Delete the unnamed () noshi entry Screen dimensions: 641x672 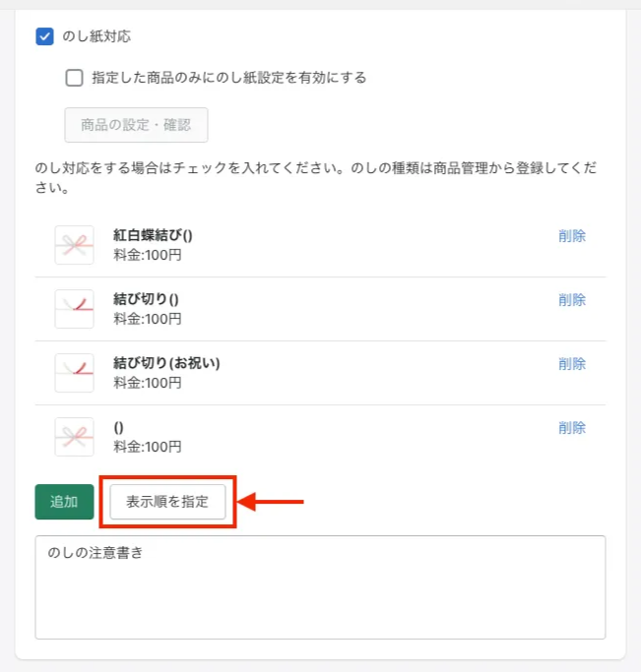[571, 428]
